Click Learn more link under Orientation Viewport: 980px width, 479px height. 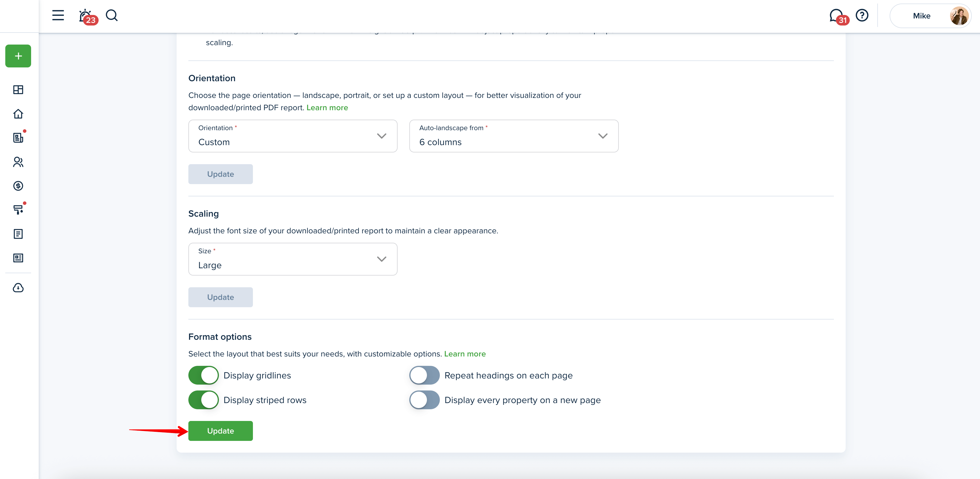(327, 108)
